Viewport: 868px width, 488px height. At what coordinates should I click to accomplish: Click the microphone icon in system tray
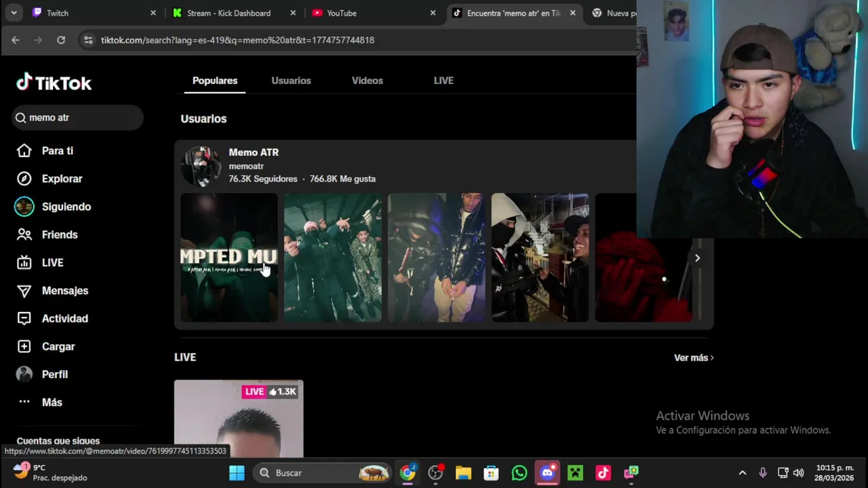[x=763, y=473]
